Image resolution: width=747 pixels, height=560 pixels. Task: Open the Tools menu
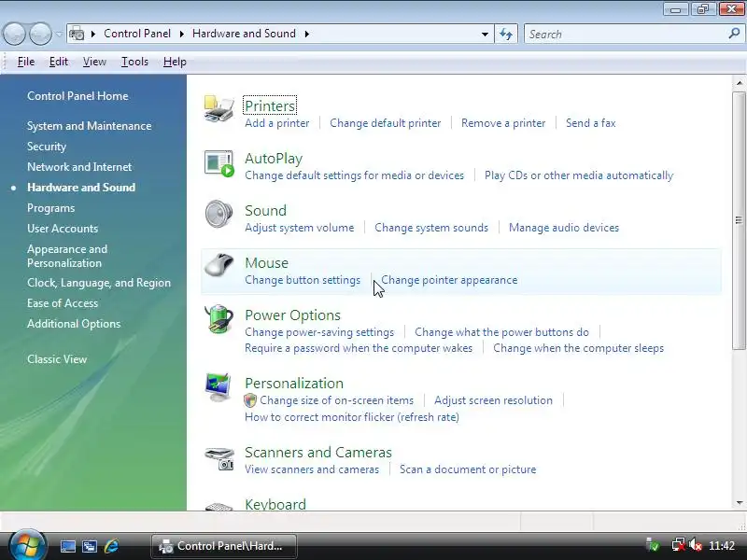[x=134, y=62]
